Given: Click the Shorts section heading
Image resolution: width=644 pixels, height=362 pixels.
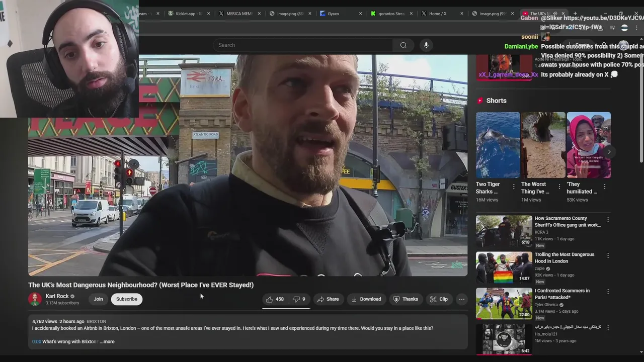Looking at the screenshot, I should click(496, 101).
